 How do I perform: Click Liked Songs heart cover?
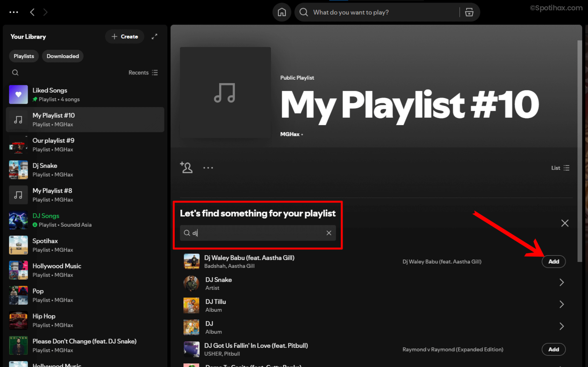tap(18, 95)
